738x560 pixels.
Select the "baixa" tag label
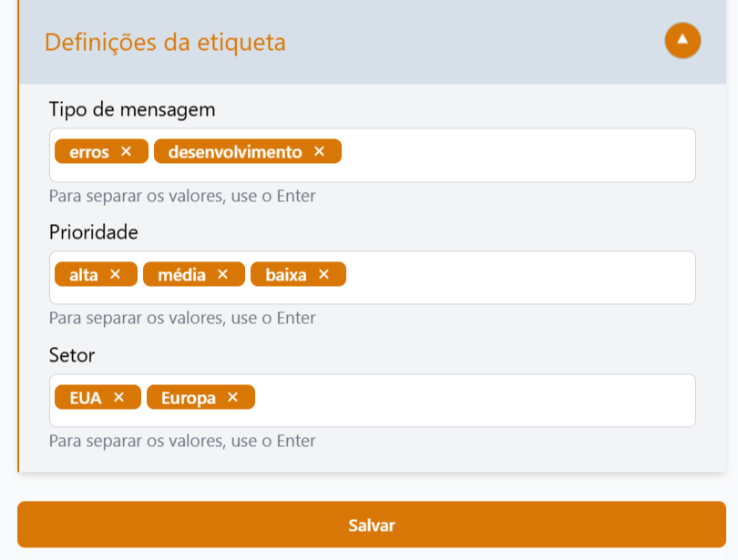(x=286, y=275)
